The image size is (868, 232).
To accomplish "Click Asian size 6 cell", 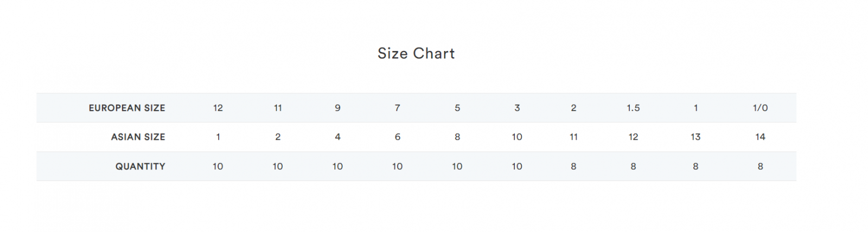I will point(397,137).
